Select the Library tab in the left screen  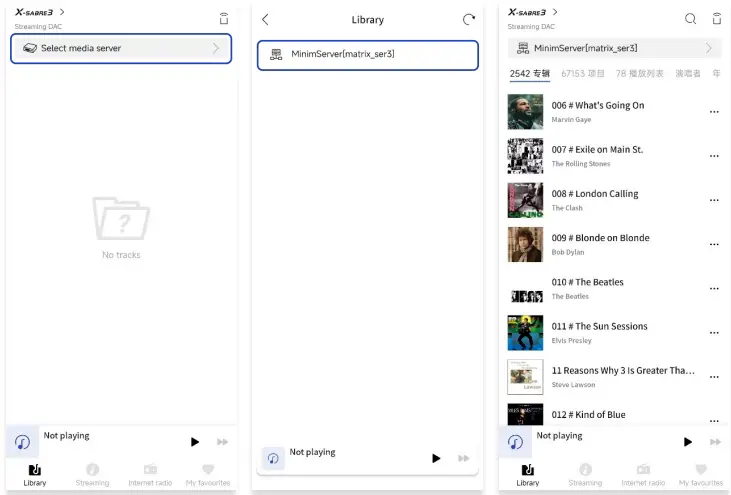(x=35, y=475)
